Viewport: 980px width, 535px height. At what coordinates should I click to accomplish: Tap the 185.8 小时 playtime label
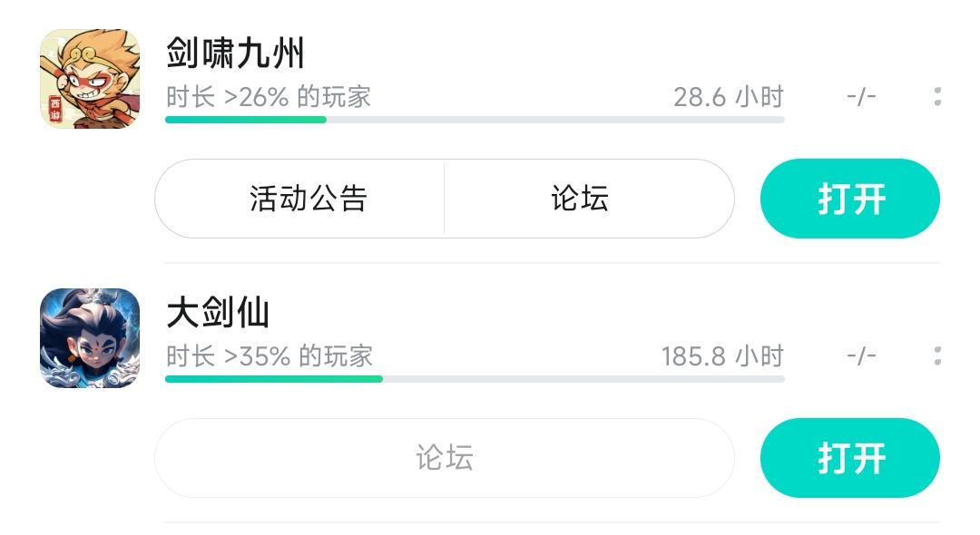721,356
